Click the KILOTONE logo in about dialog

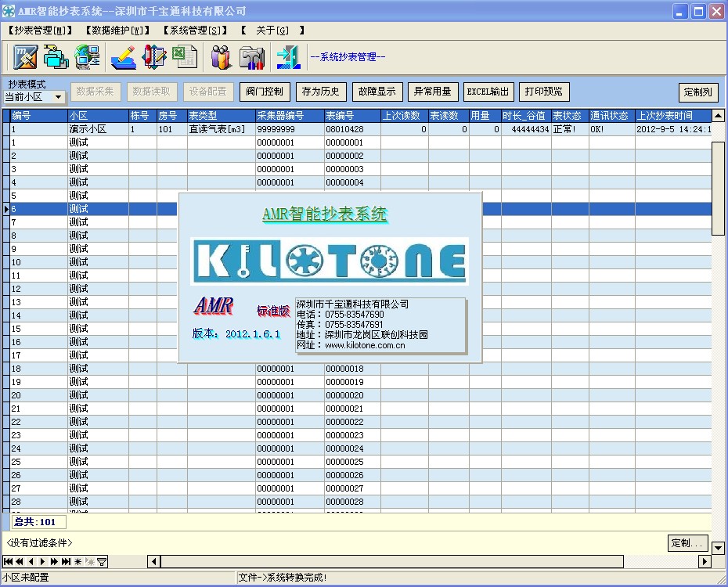(330, 261)
